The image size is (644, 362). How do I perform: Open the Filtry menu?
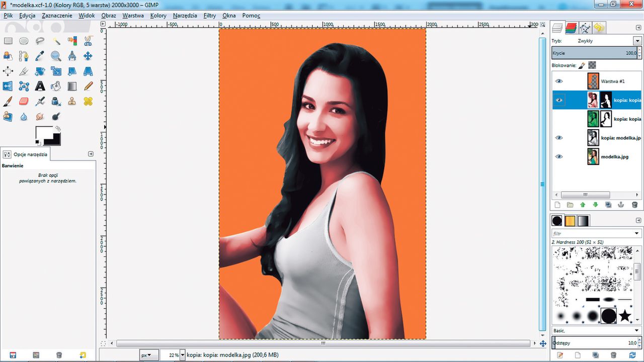[x=210, y=16]
